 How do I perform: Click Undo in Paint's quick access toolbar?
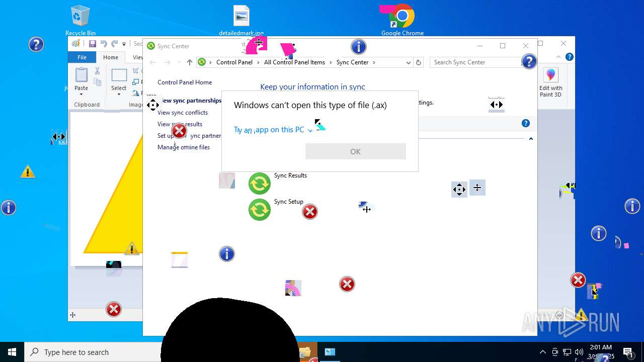click(104, 44)
